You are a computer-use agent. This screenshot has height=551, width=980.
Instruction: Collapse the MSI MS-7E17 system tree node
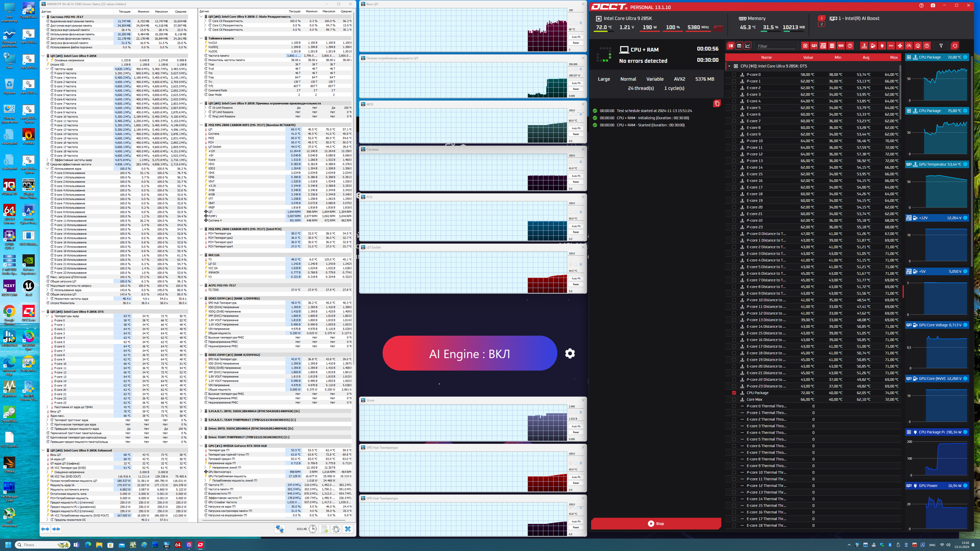[x=43, y=17]
